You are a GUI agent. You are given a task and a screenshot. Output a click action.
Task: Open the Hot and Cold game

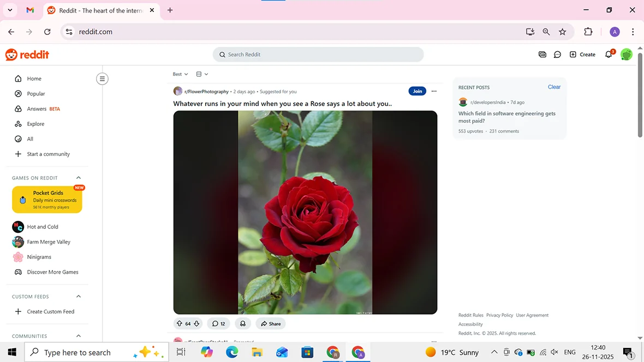coord(43,226)
